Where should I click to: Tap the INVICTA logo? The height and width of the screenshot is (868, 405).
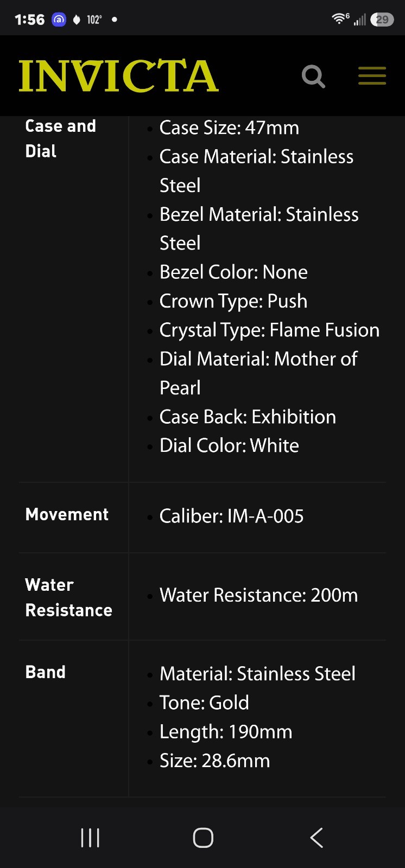118,76
